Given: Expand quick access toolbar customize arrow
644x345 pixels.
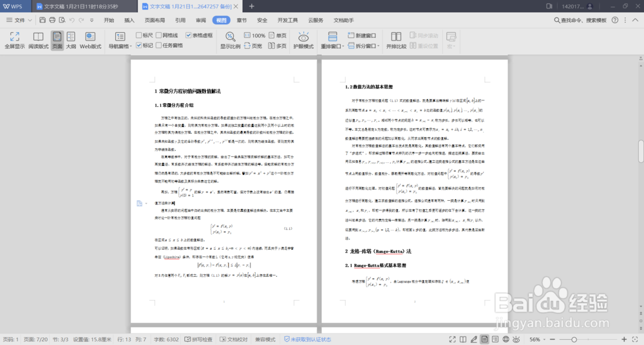Looking at the screenshot, I should click(91, 20).
